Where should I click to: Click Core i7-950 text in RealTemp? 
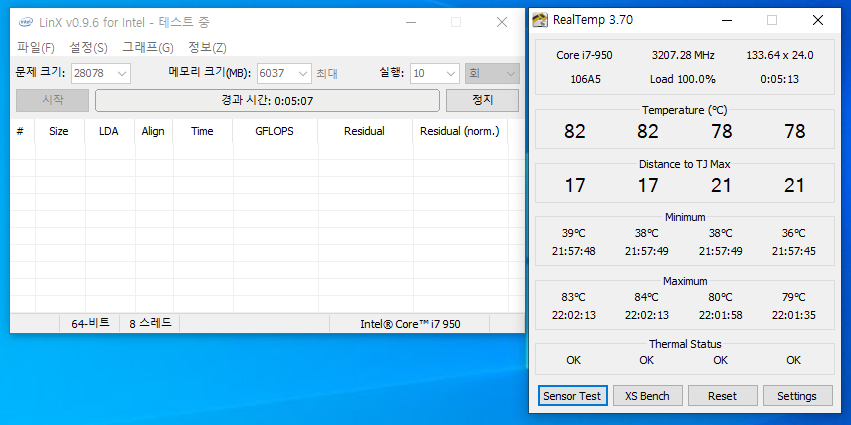585,55
